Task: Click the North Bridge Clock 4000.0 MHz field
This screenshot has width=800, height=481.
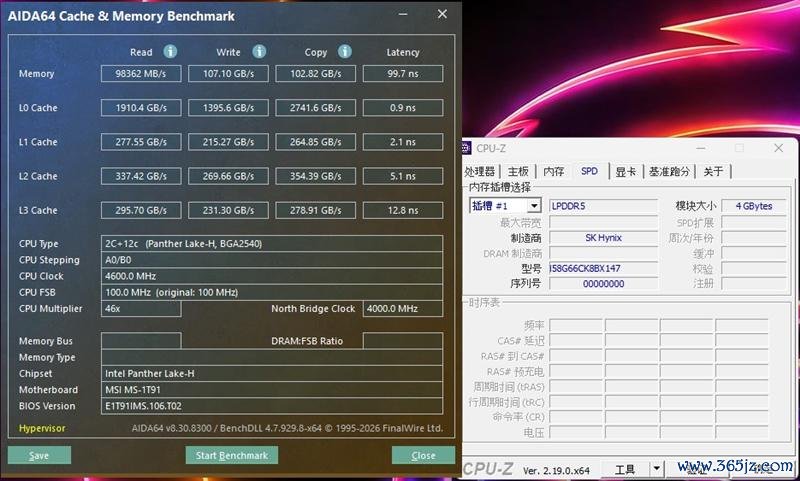Action: (x=403, y=309)
